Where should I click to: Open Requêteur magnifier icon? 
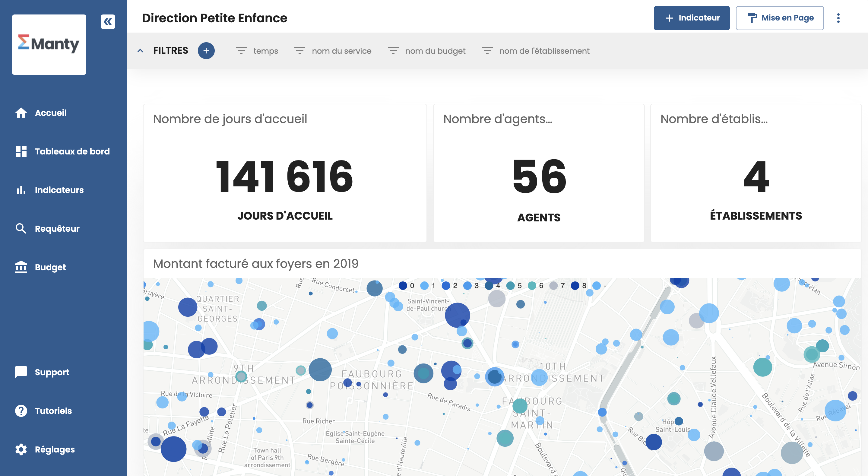(x=21, y=229)
